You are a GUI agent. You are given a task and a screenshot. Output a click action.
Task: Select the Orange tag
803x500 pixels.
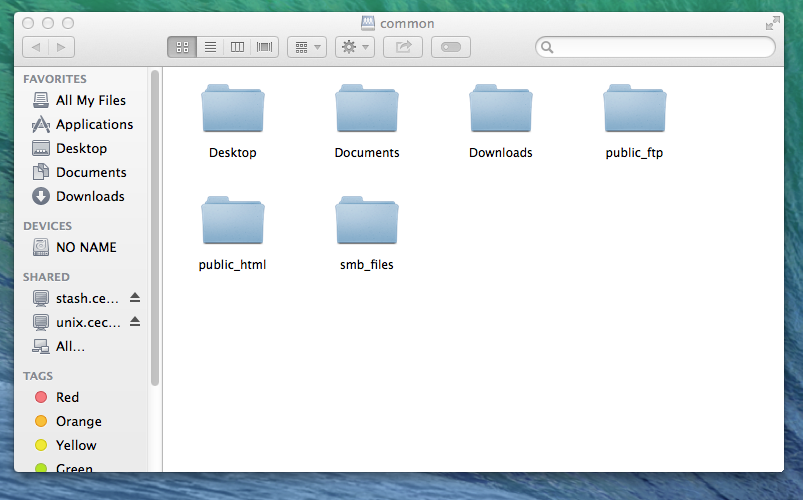click(x=82, y=421)
